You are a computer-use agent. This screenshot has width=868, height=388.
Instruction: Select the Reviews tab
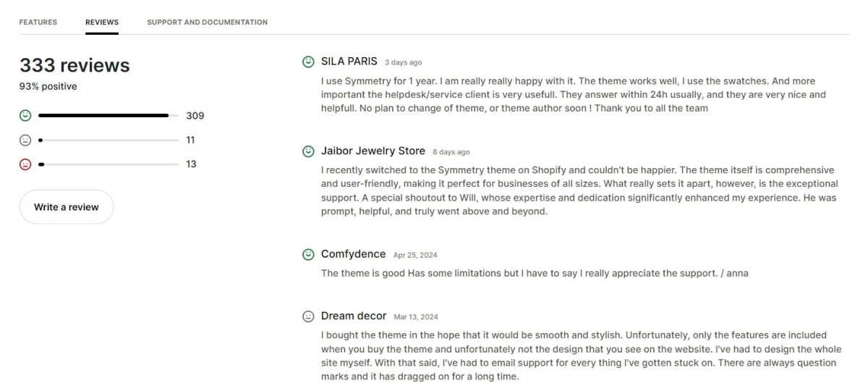point(102,22)
